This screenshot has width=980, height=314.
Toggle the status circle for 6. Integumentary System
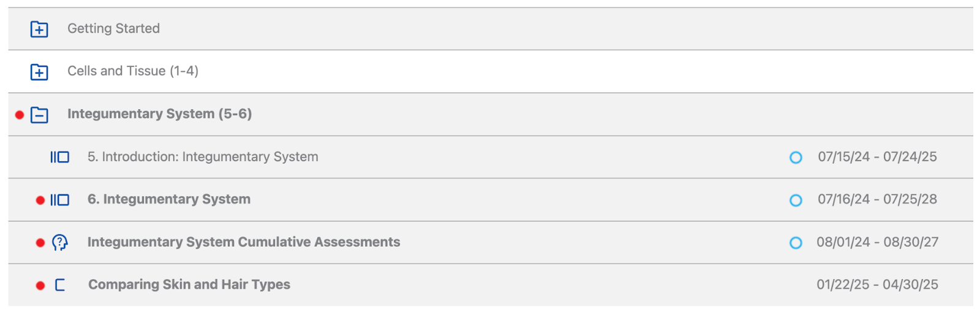(796, 200)
